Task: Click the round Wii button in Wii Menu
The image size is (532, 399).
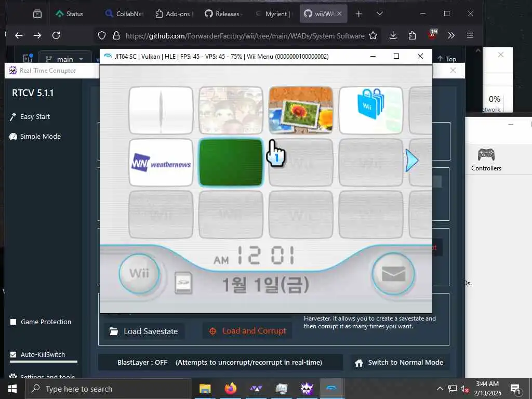Action: [x=139, y=273]
